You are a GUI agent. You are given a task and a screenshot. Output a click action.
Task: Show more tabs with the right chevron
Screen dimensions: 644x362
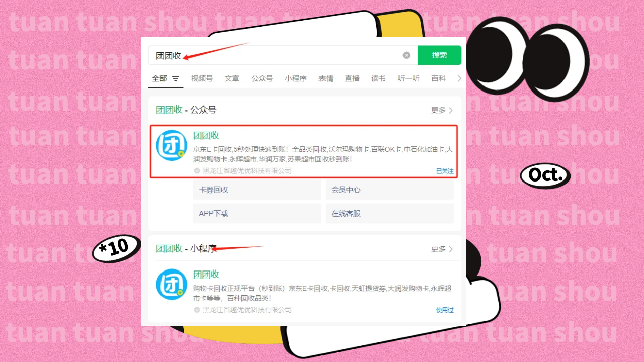(x=459, y=78)
